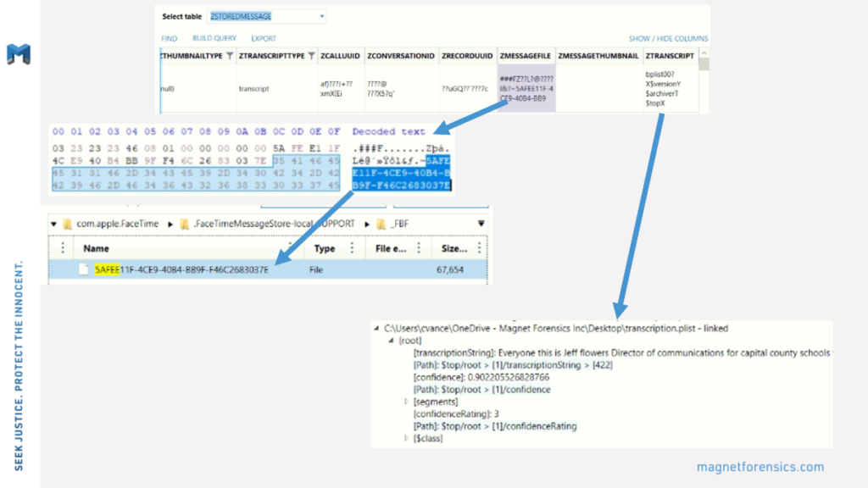Click the ZMESSAGEFILE column header
The image size is (868, 488).
pyautogui.click(x=526, y=56)
